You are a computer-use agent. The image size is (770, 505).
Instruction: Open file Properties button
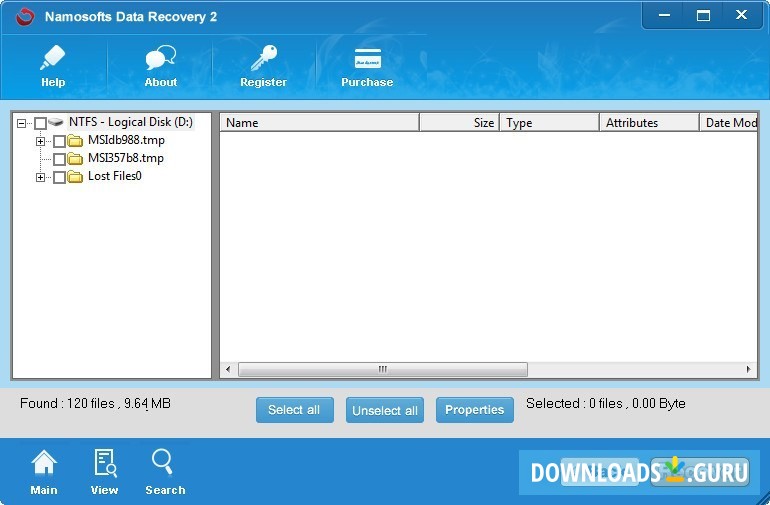click(474, 410)
